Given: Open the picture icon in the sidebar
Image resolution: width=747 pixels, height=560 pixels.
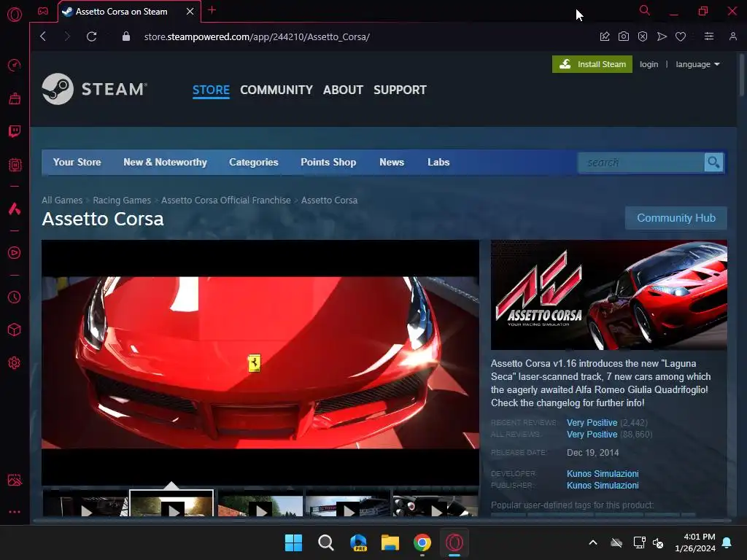Looking at the screenshot, I should (x=15, y=480).
